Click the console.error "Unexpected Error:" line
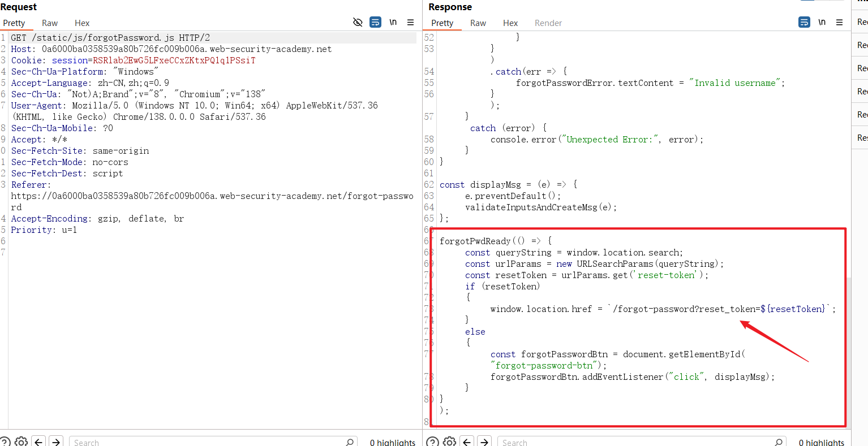The height and width of the screenshot is (446, 868). (597, 140)
